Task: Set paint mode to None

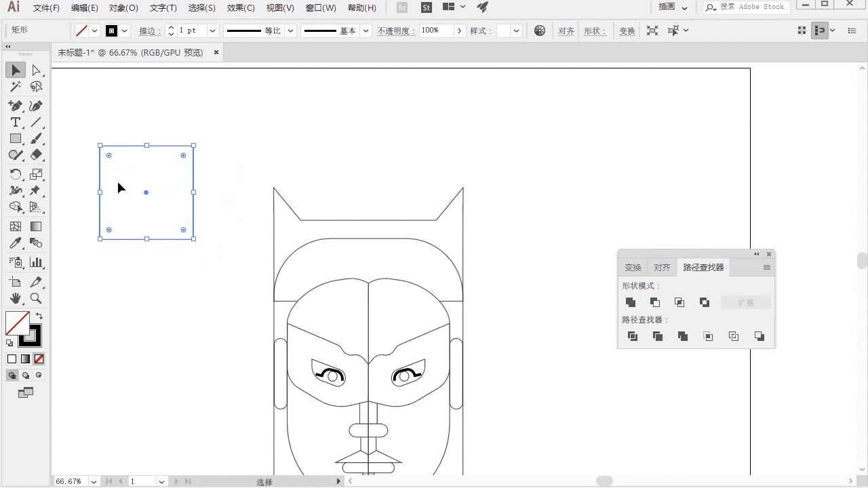Action: [39, 359]
